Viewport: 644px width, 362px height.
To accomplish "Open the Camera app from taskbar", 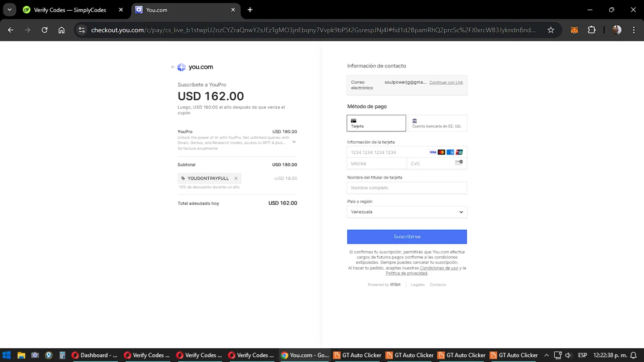I will click(x=35, y=355).
